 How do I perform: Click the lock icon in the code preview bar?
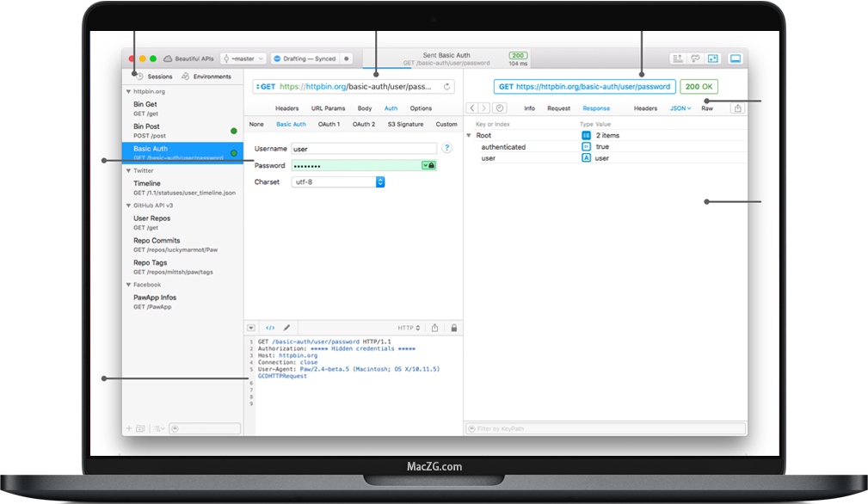[453, 328]
